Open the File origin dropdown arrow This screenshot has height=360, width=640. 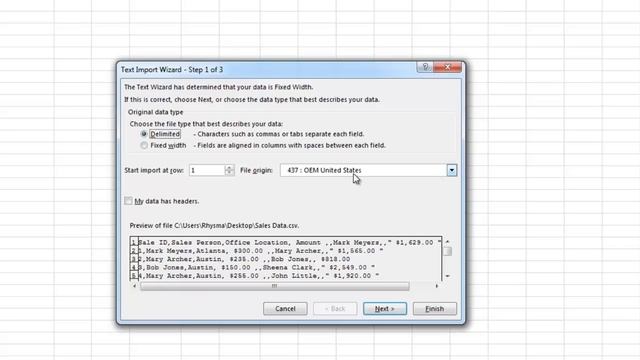[451, 170]
